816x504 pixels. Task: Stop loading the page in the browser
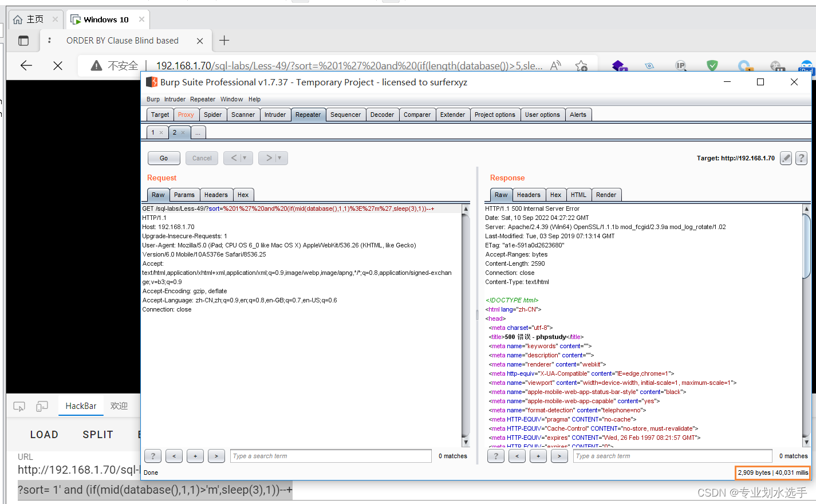[58, 65]
